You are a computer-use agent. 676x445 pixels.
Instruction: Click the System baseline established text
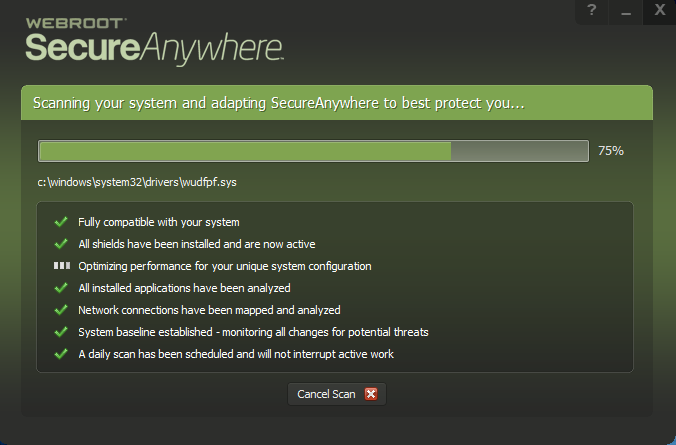tap(253, 332)
